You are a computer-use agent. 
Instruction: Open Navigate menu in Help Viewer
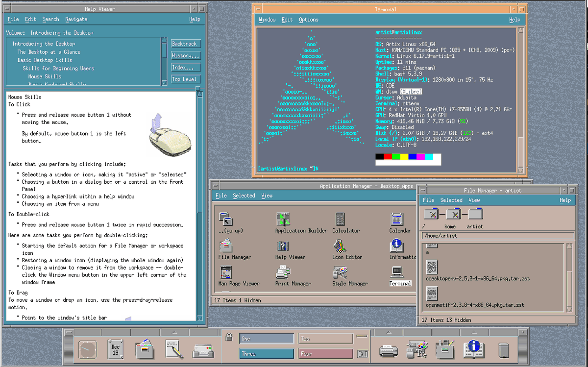pyautogui.click(x=76, y=19)
